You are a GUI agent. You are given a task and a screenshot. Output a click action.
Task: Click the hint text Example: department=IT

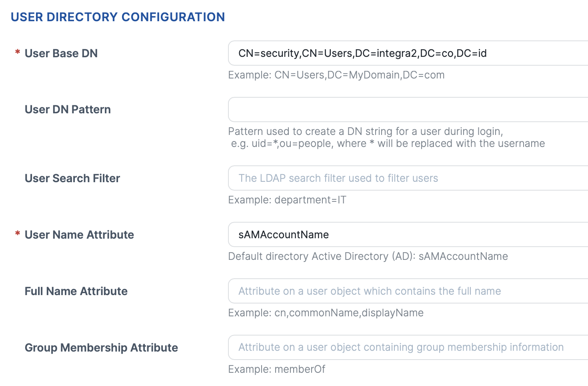tap(287, 200)
